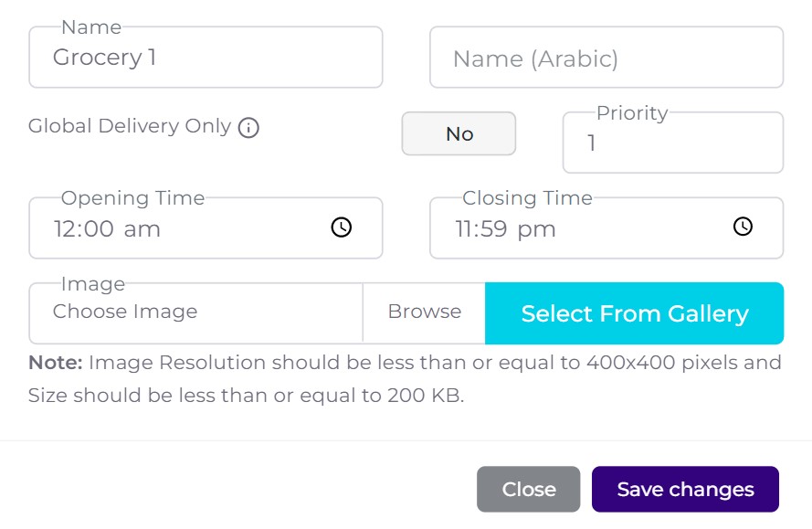
Task: Toggle the Global Delivery Only 'No' switch
Action: [459, 134]
